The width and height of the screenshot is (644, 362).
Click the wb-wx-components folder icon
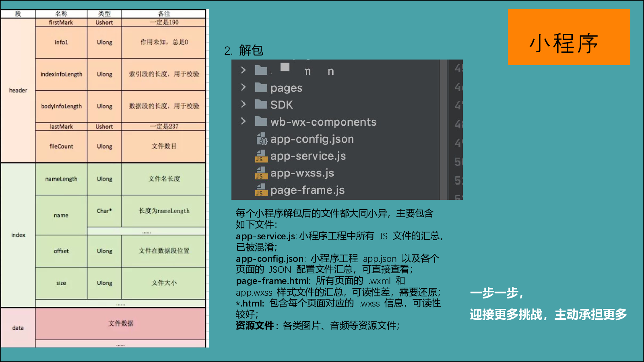click(261, 121)
